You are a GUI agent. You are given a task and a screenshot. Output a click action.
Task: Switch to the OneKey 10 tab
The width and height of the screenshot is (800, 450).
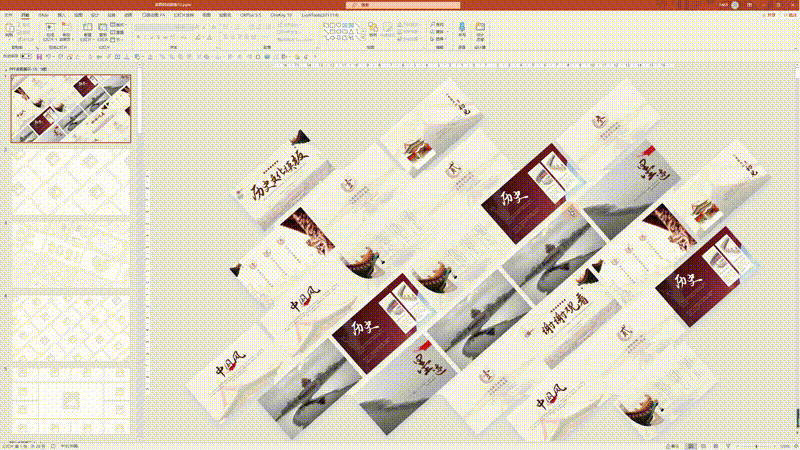coord(281,15)
